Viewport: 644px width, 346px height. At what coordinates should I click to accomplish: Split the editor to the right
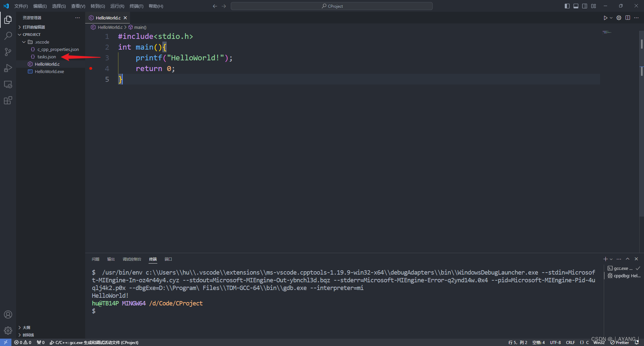click(x=628, y=18)
